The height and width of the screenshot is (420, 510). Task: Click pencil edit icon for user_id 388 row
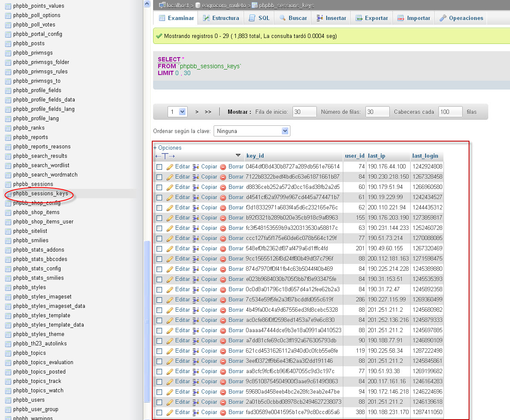point(170,412)
